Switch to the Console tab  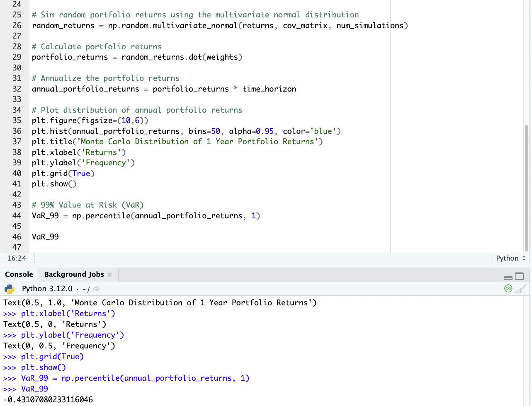pos(19,274)
